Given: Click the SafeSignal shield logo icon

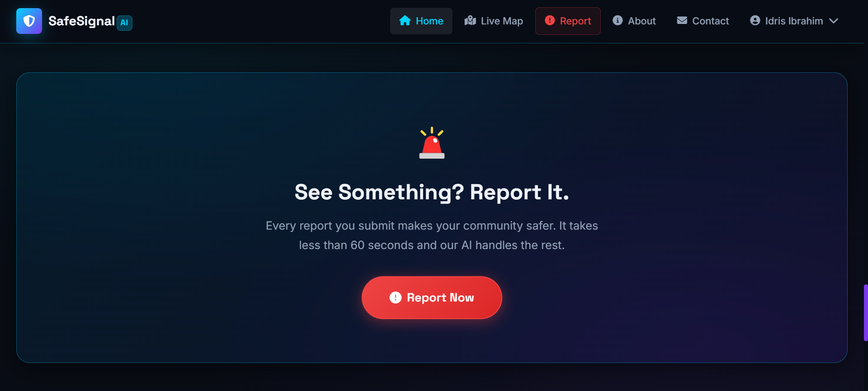Looking at the screenshot, I should tap(29, 21).
